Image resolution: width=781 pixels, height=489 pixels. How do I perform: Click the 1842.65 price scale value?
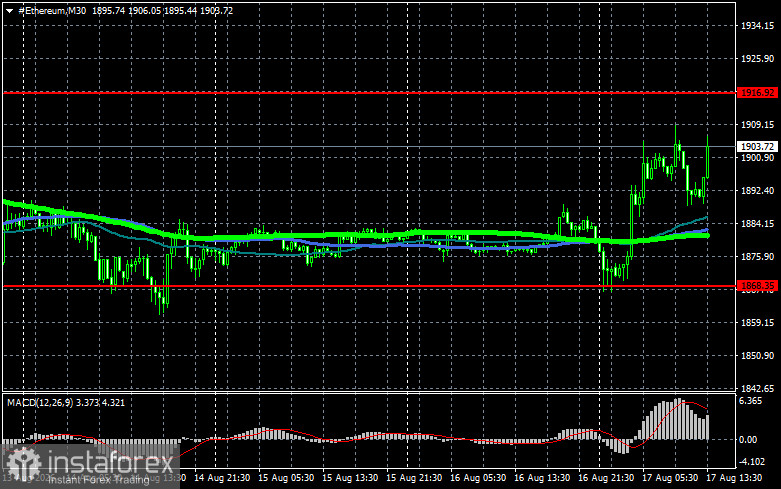[x=758, y=388]
